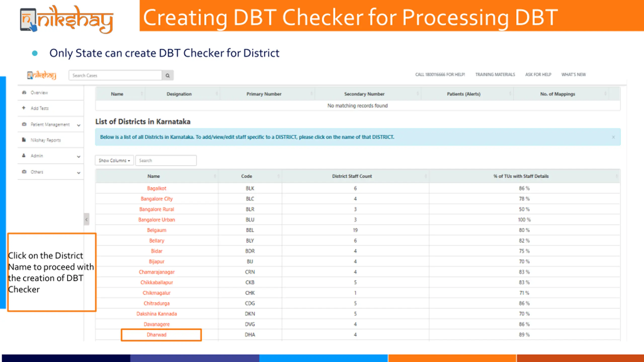Click the Admin user icon in sidebar

point(24,155)
